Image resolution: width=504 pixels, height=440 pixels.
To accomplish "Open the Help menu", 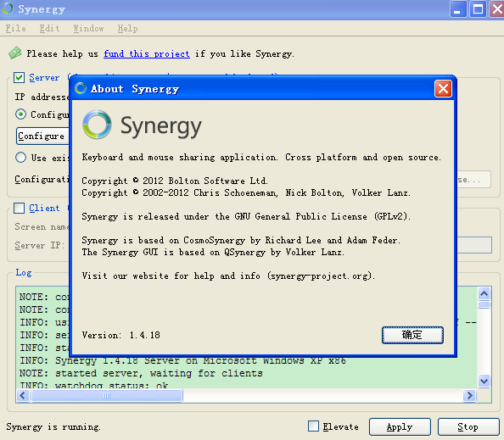I will click(x=127, y=28).
